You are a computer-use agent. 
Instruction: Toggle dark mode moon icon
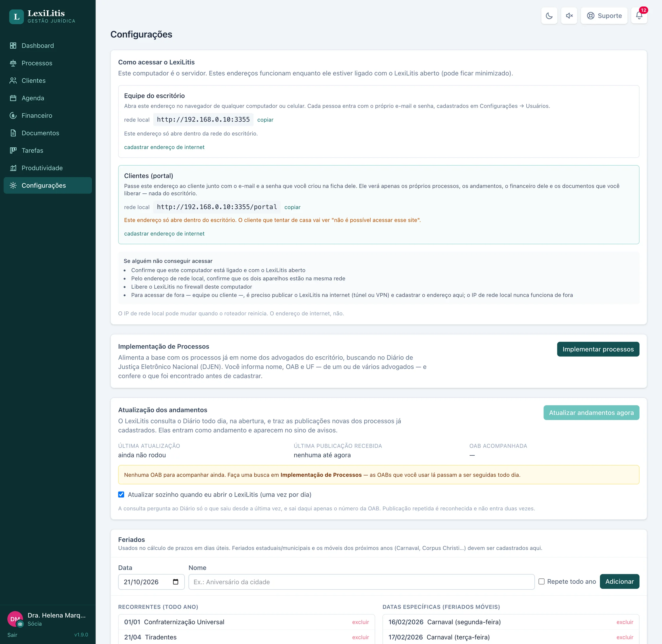pos(549,16)
